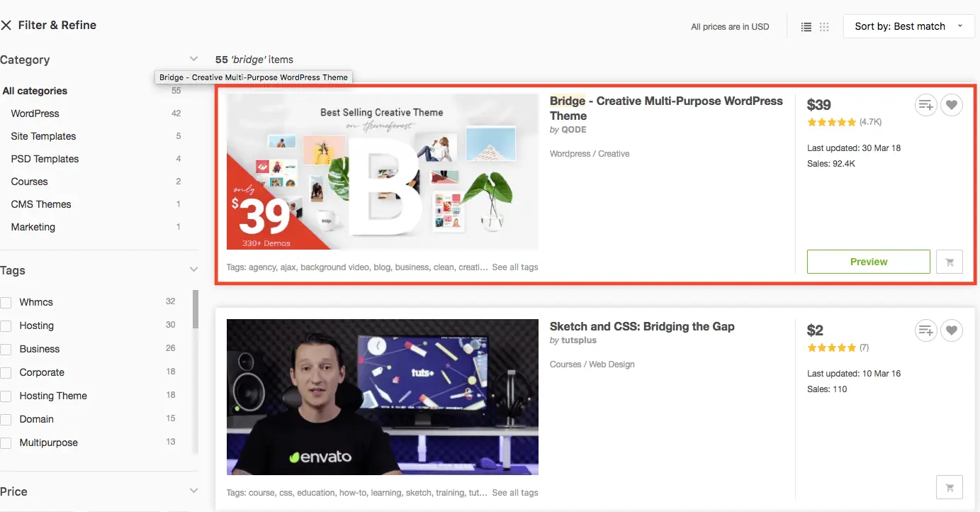980x512 pixels.
Task: Tick the Multipurpose tag checkbox
Action: click(x=6, y=443)
